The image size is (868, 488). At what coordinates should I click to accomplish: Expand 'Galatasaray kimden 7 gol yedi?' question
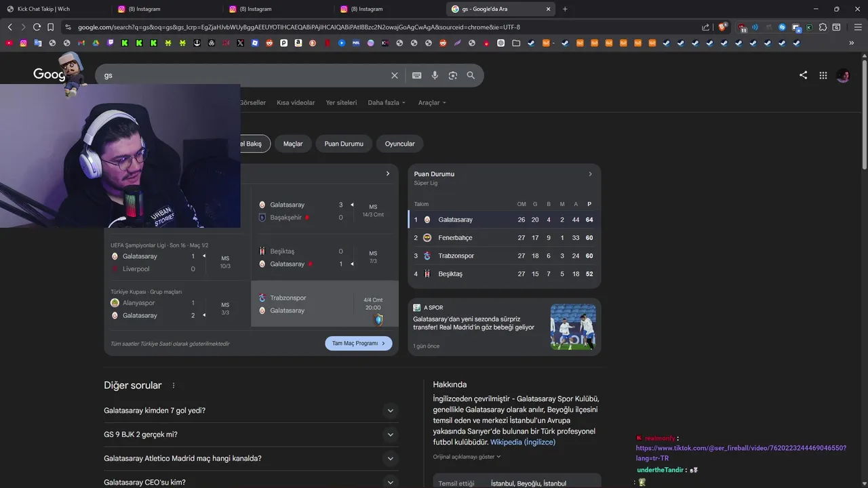click(x=390, y=411)
